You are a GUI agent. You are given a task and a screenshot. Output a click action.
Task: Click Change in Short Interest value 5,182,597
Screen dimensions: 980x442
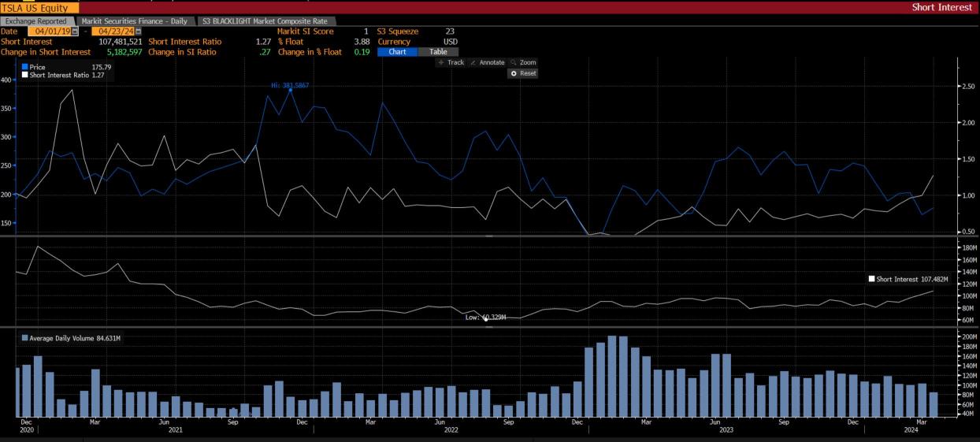(x=123, y=52)
